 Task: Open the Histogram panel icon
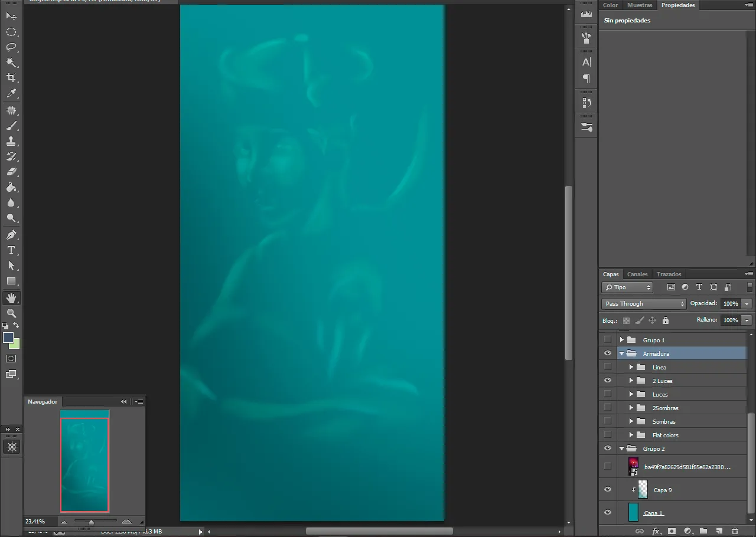[586, 14]
